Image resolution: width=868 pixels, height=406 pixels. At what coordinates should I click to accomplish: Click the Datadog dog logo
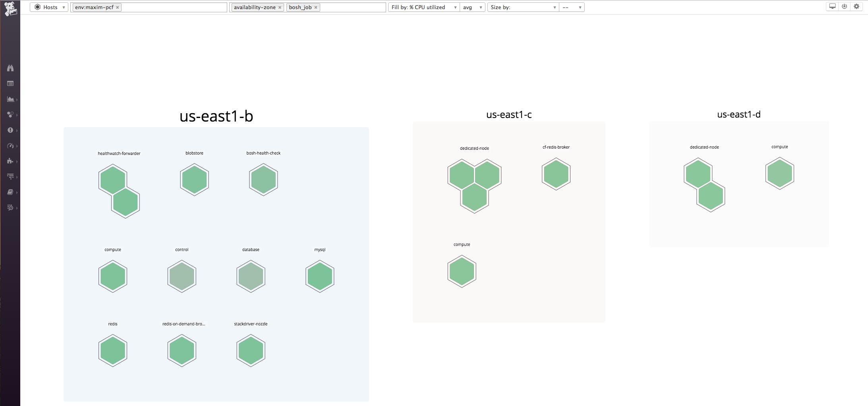[x=11, y=8]
